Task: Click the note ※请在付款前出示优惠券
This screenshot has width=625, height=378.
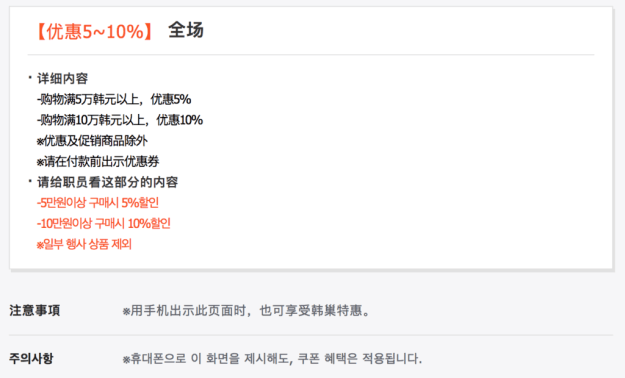Action: tap(98, 161)
